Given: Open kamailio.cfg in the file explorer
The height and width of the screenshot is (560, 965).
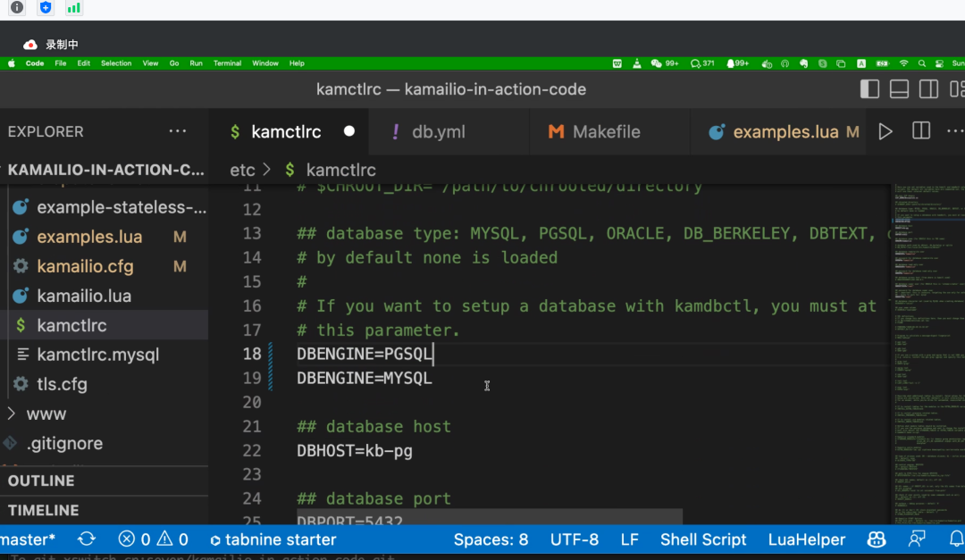Looking at the screenshot, I should (x=80, y=266).
